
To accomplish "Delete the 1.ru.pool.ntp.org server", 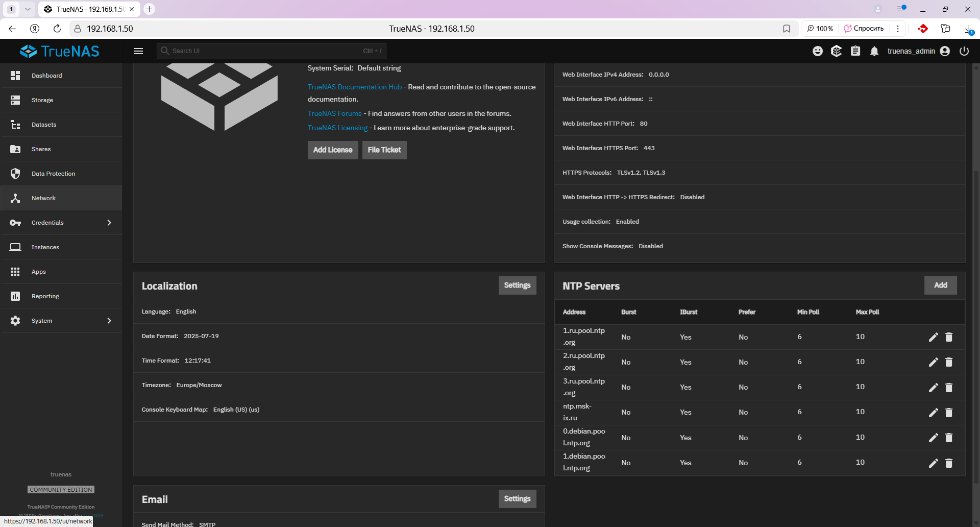I will [949, 337].
